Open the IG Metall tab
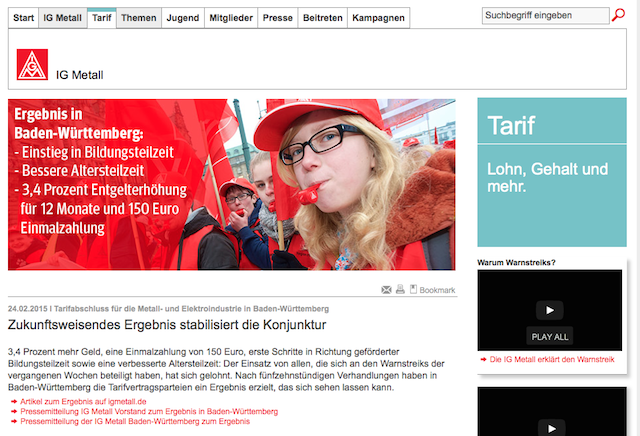The width and height of the screenshot is (640, 436). pos(62,18)
